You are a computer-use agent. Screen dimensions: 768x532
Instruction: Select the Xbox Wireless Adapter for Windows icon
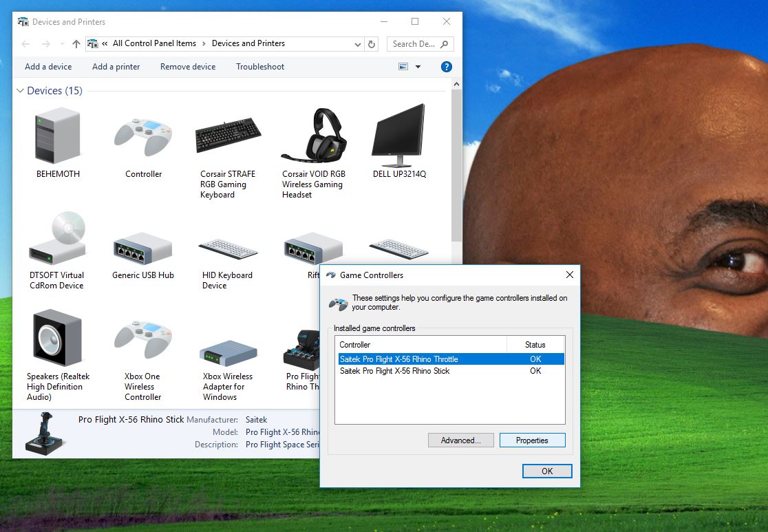click(228, 352)
